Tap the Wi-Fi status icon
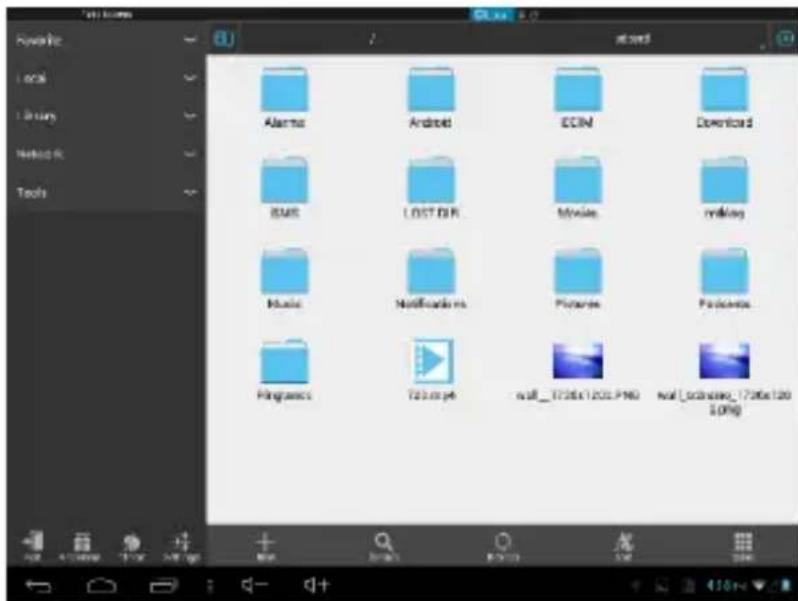The height and width of the screenshot is (601, 798). tap(760, 586)
